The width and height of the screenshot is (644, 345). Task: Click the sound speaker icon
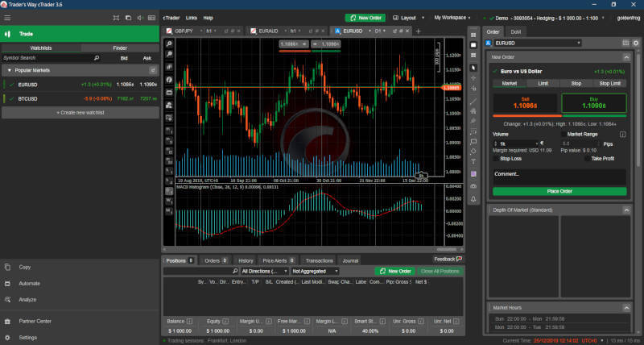[140, 17]
